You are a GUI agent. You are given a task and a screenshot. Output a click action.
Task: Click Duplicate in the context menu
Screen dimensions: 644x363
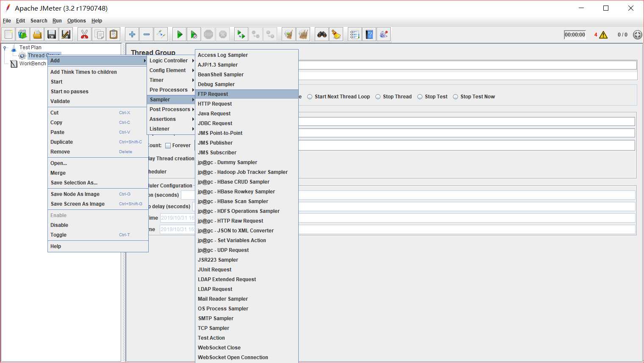(98, 142)
